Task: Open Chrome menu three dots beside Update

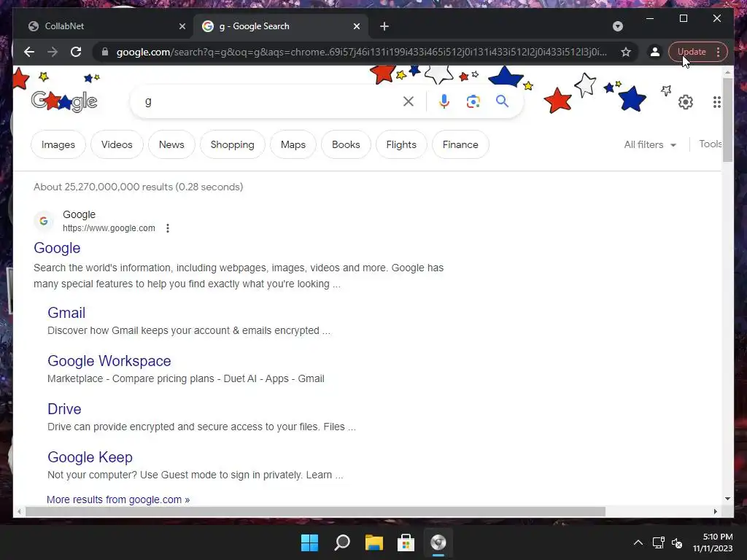Action: point(718,52)
